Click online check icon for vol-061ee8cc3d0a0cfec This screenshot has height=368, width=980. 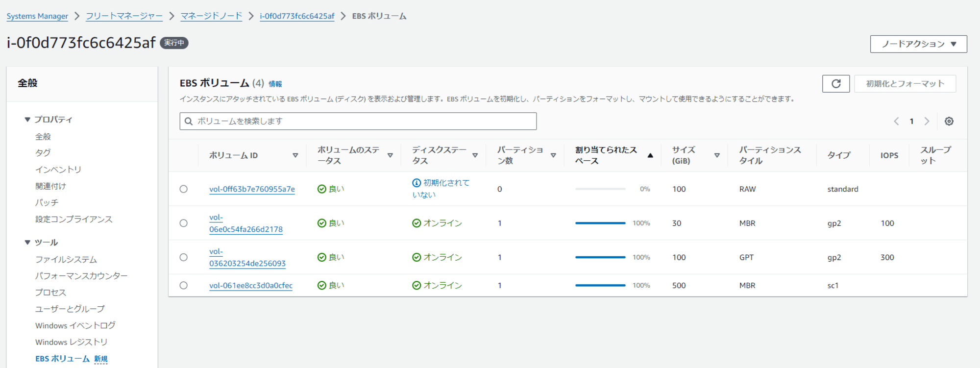[x=416, y=285]
